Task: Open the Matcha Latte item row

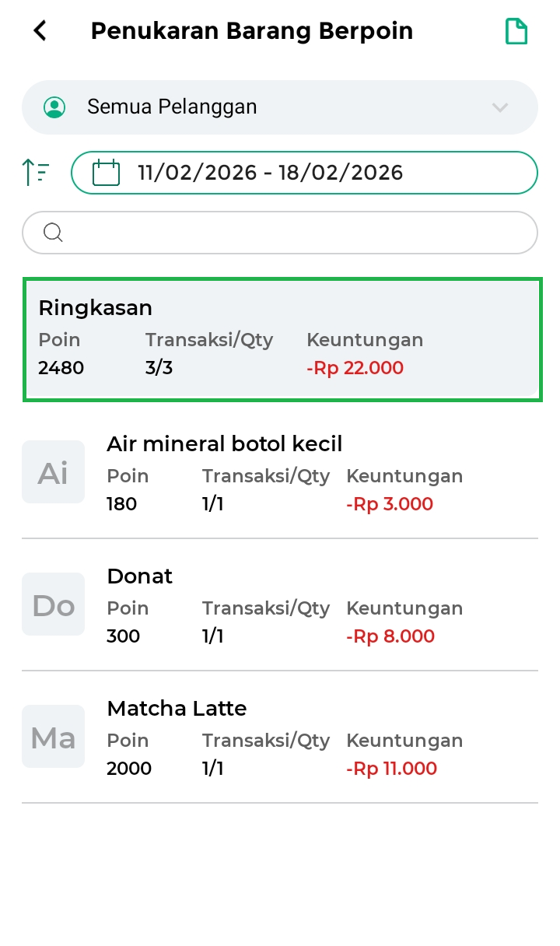Action: (x=311, y=737)
